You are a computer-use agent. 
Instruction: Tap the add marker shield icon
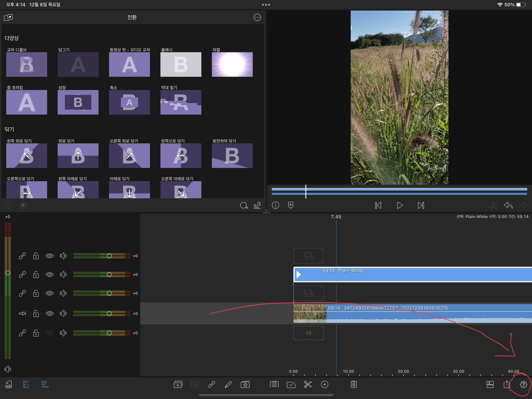291,205
